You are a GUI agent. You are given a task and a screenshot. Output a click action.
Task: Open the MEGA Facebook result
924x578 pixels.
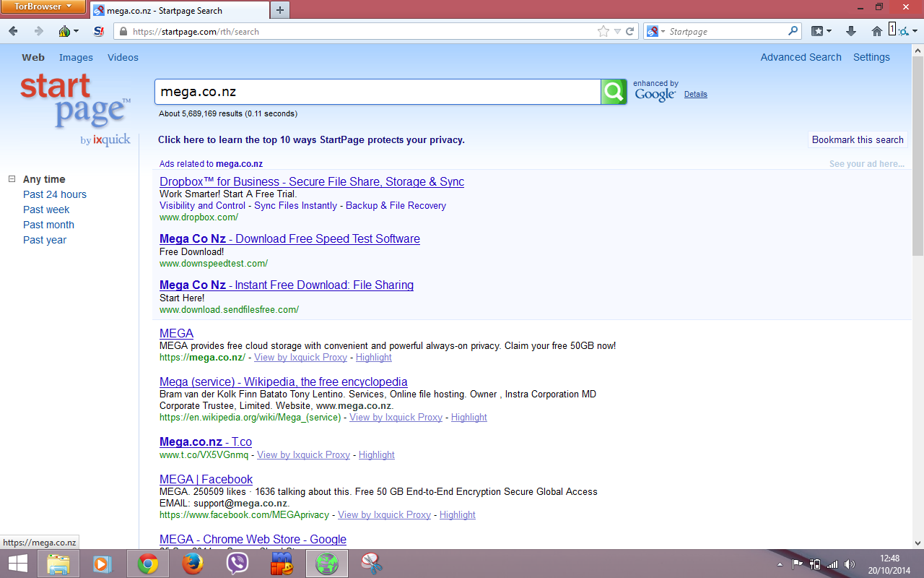click(x=206, y=480)
